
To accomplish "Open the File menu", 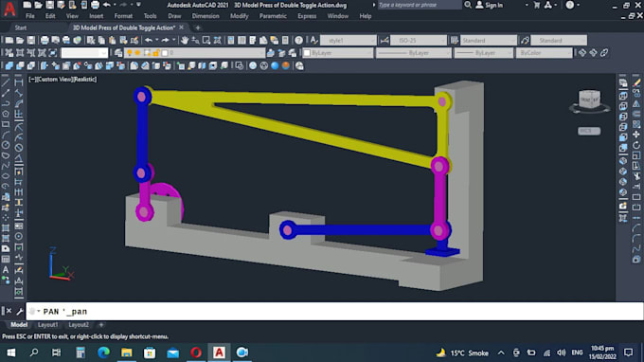I will click(x=30, y=16).
